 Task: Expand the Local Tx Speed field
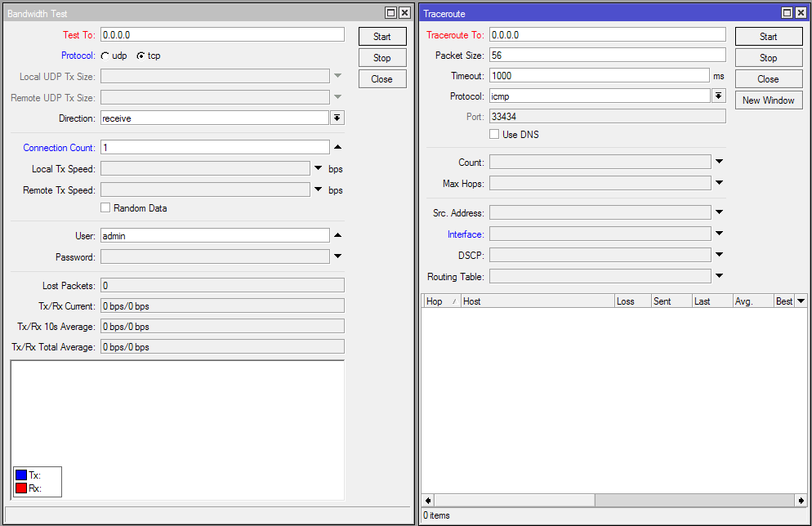pyautogui.click(x=319, y=168)
